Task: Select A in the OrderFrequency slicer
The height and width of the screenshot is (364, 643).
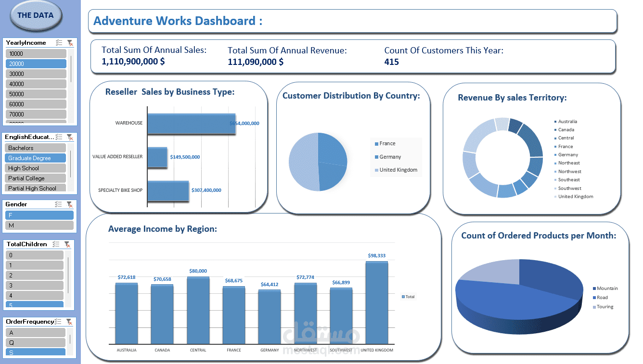Action: pos(36,332)
